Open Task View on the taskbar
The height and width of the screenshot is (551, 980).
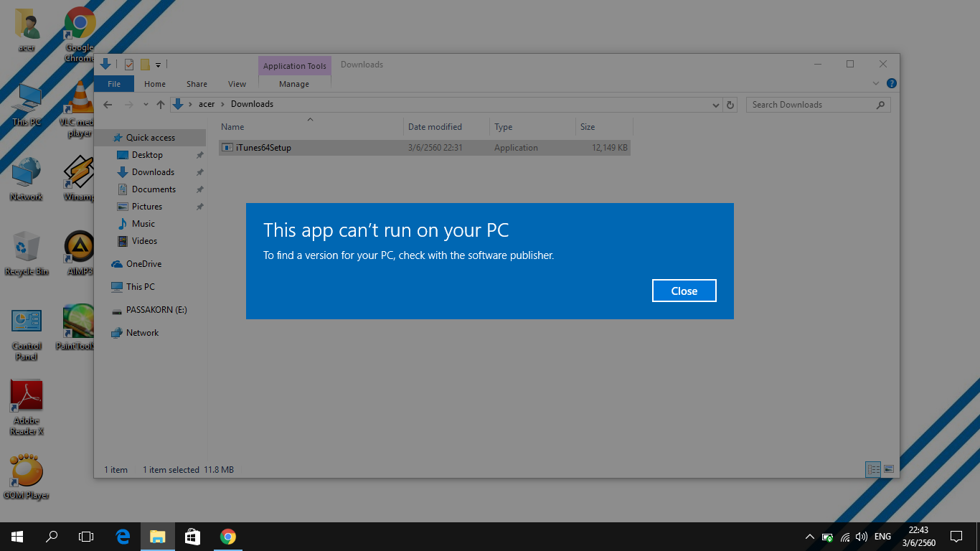coord(86,537)
